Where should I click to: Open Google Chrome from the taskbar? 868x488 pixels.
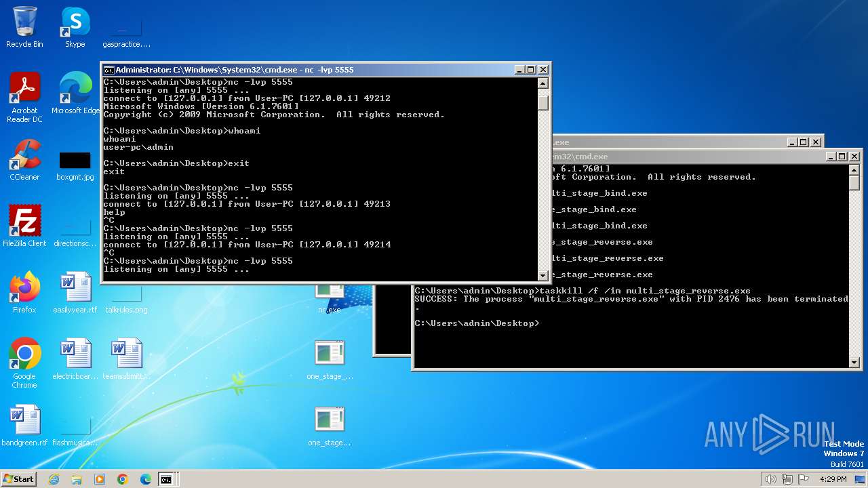(123, 479)
